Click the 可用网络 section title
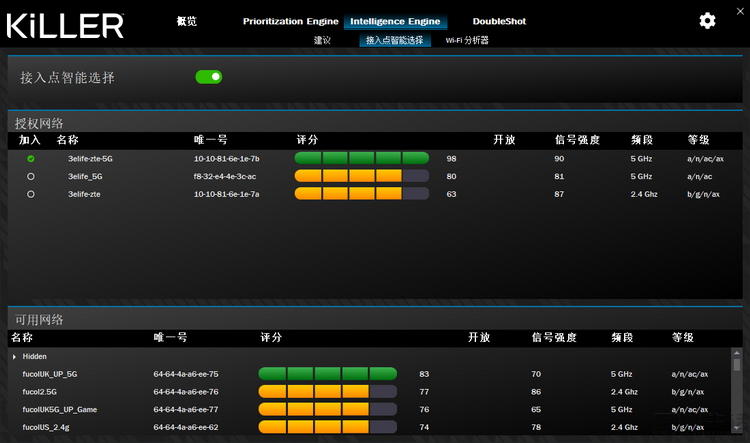 39,320
